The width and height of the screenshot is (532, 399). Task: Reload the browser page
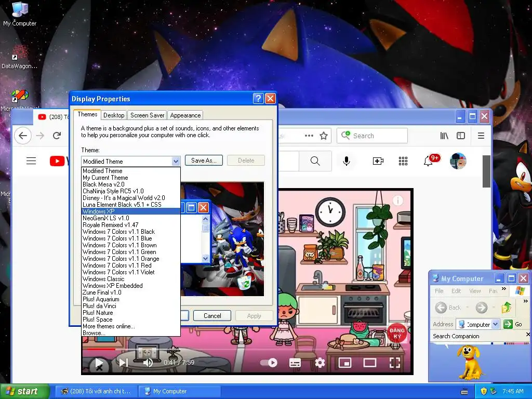[x=57, y=136]
